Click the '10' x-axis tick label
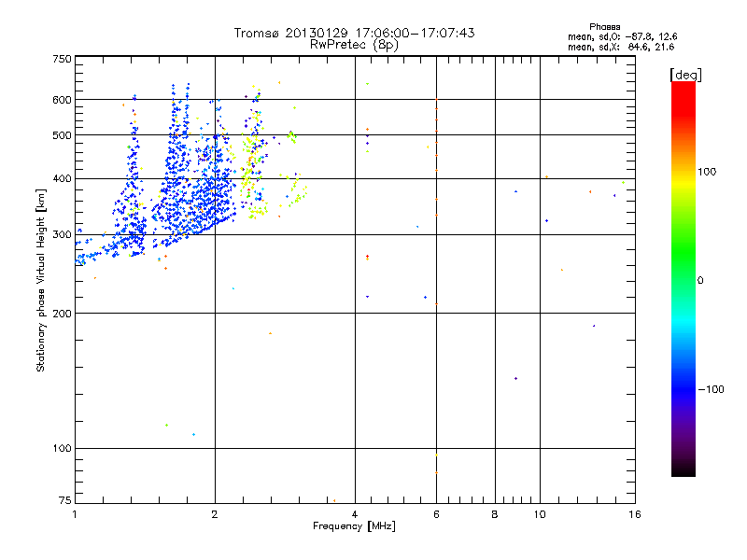 click(x=540, y=514)
